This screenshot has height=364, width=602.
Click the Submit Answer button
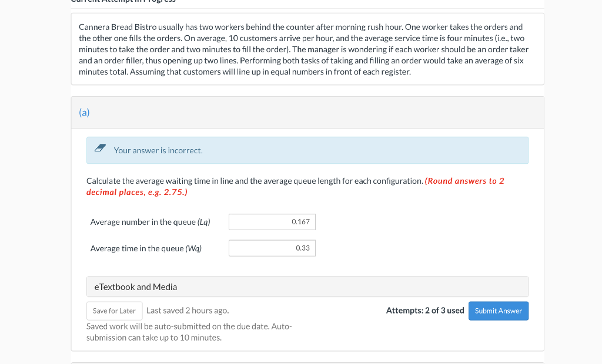coord(498,311)
